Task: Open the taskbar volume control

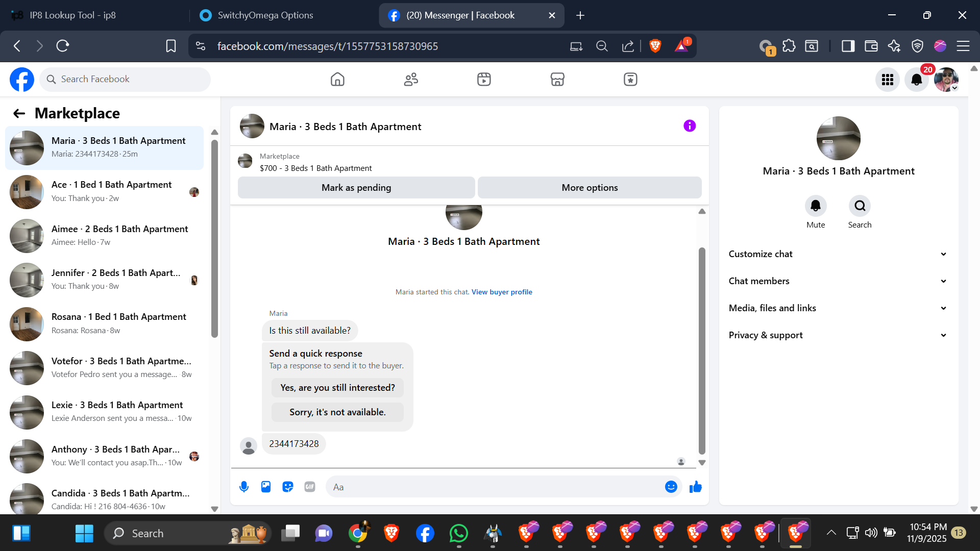Action: pos(871,533)
